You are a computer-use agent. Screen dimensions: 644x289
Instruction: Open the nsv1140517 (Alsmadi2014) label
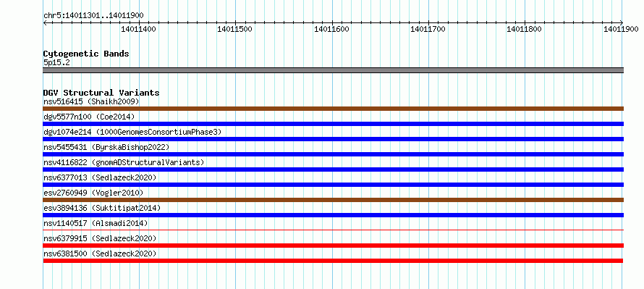click(96, 223)
